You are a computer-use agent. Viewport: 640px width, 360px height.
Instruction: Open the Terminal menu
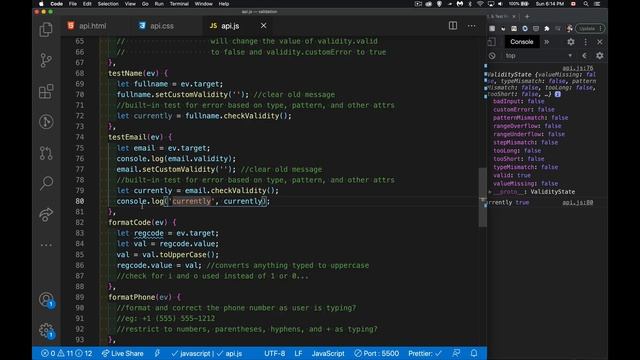(179, 4)
